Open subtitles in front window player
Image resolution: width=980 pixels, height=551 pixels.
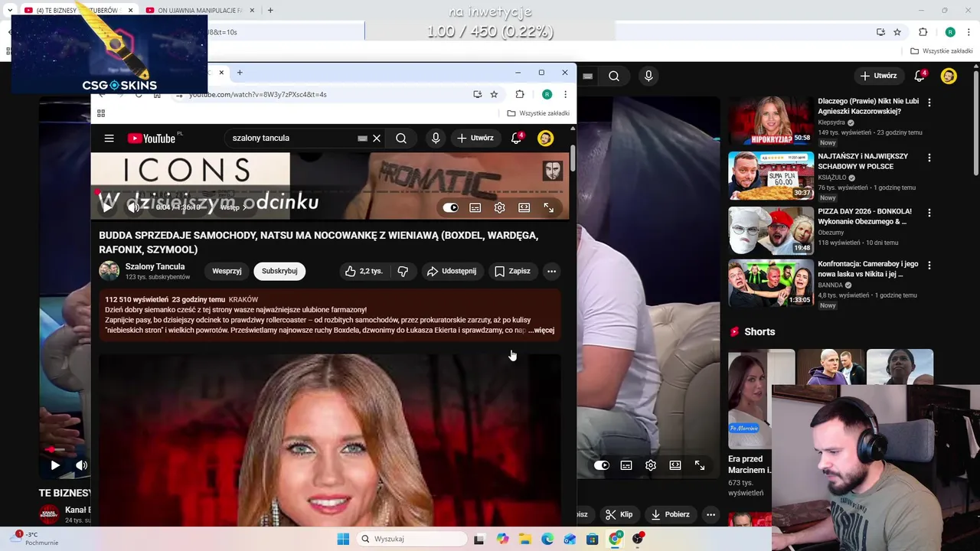(x=475, y=207)
